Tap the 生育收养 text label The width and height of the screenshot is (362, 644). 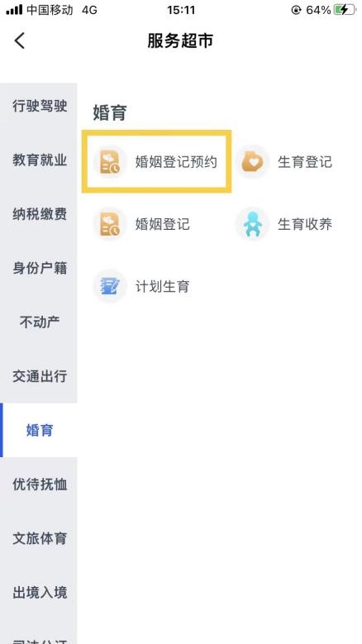tap(304, 224)
